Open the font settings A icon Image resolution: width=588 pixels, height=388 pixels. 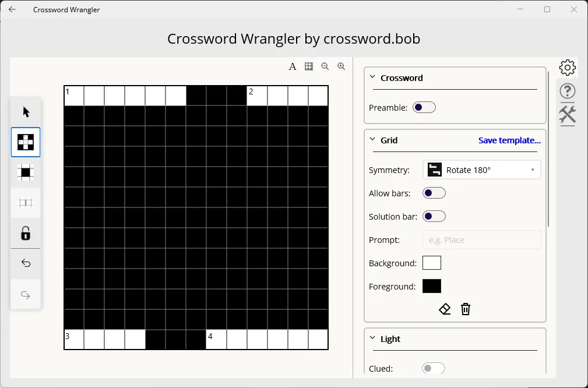click(x=293, y=67)
